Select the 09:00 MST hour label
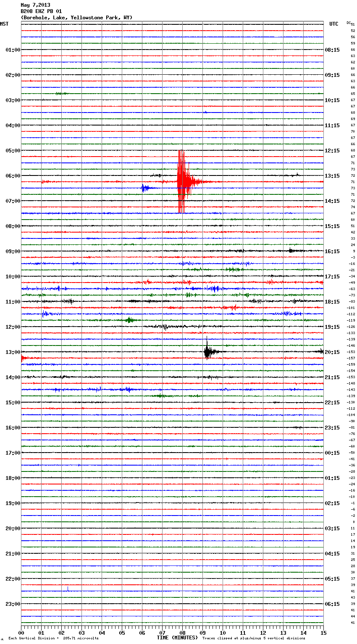 (13, 251)
